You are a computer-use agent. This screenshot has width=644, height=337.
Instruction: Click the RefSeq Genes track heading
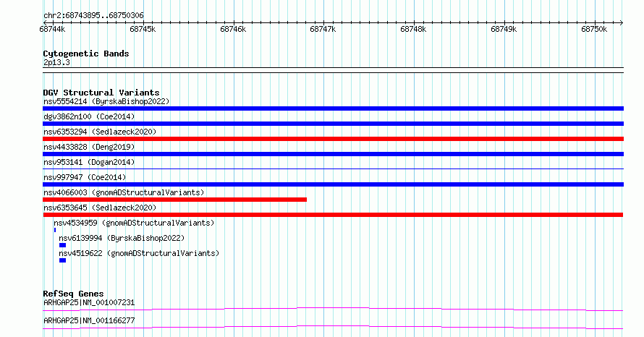coord(73,294)
